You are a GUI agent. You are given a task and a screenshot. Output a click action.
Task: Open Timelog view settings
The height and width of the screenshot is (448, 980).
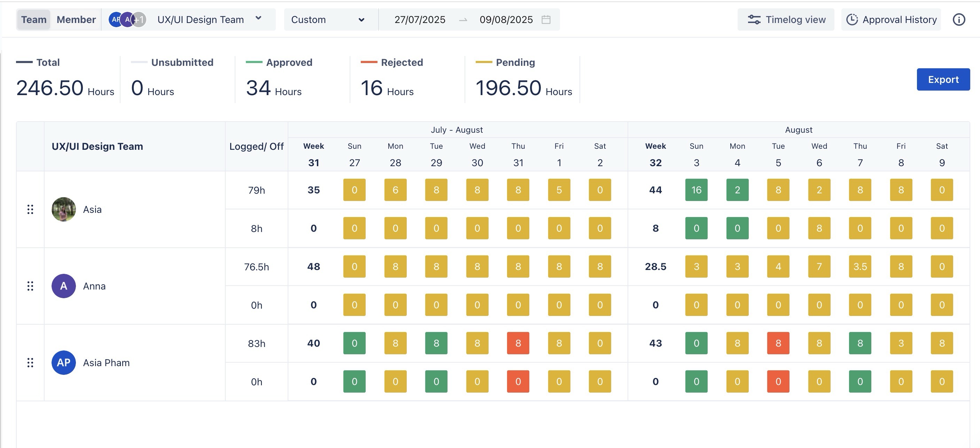point(786,20)
